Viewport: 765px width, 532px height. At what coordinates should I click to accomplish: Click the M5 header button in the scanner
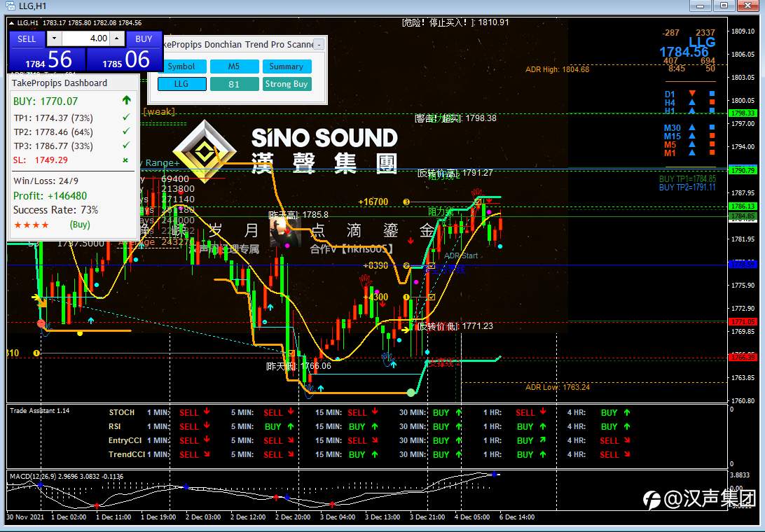pos(234,66)
